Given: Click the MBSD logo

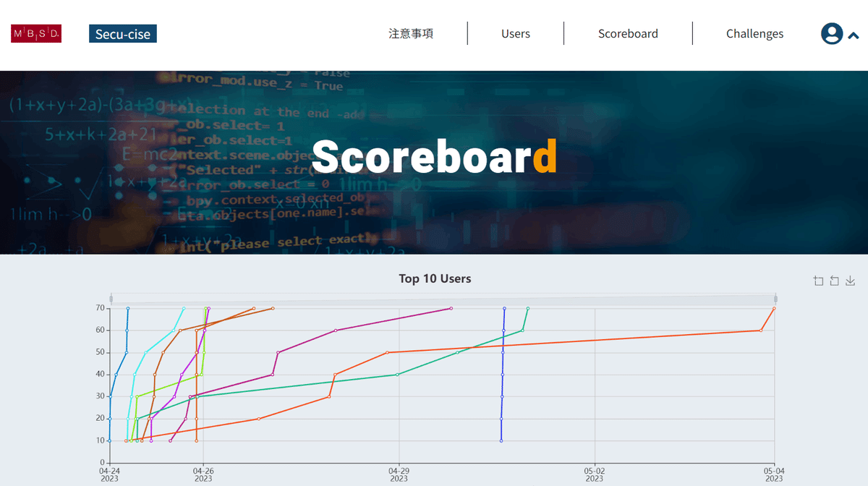Looking at the screenshot, I should [x=35, y=33].
